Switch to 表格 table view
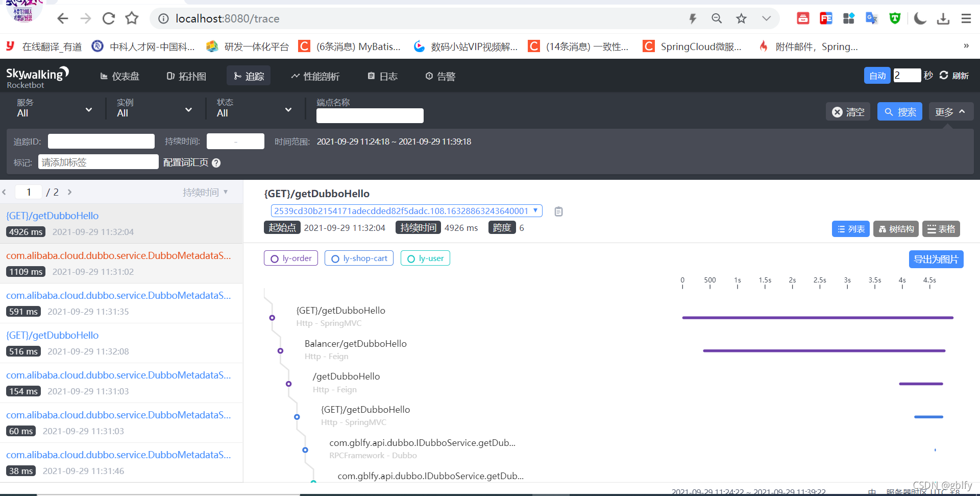The width and height of the screenshot is (980, 496). click(941, 229)
